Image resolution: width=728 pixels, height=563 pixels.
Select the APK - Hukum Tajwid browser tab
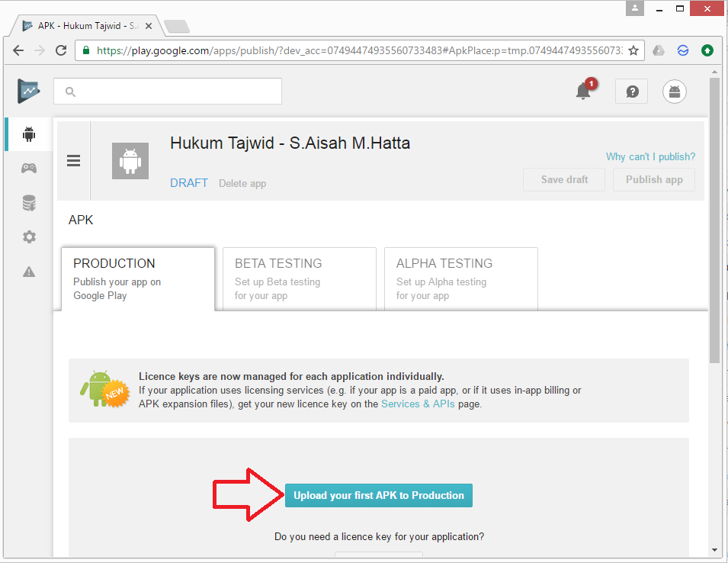click(87, 26)
